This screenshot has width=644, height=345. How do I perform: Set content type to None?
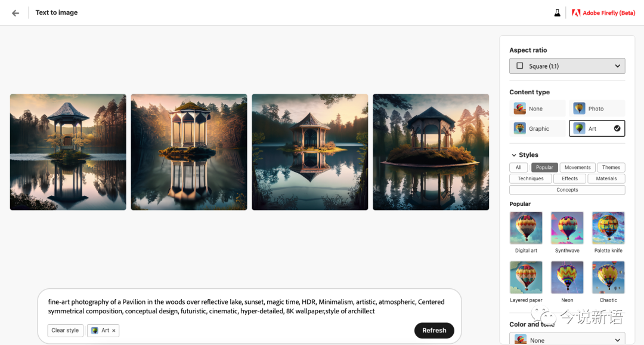click(x=537, y=109)
